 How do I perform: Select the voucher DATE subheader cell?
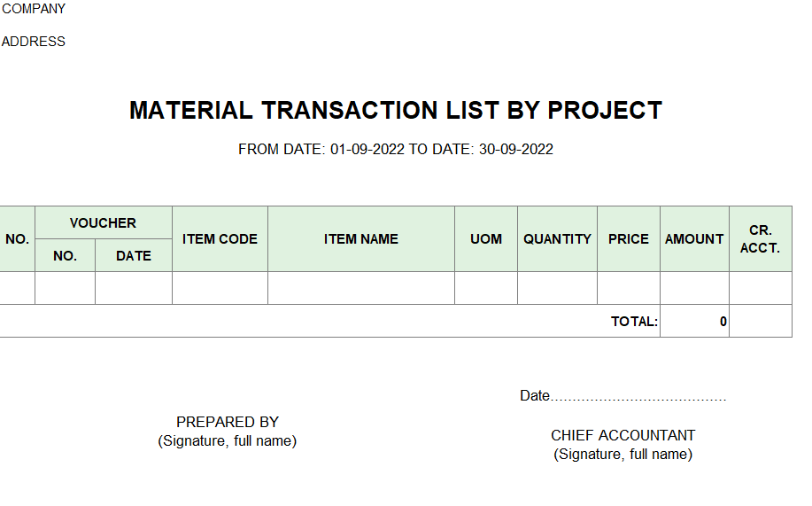[134, 255]
